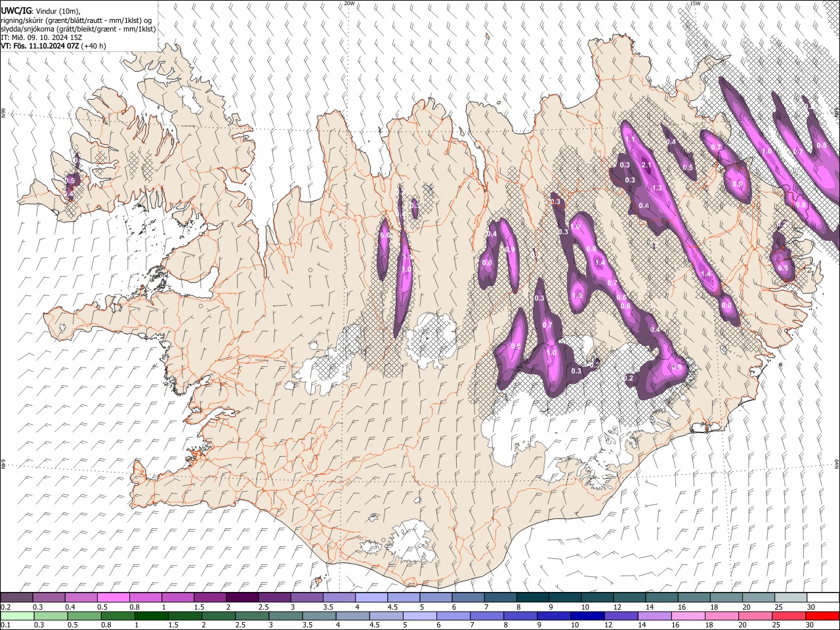Click the '15W' longitude label
Image resolution: width=840 pixels, height=630 pixels.
[x=694, y=3]
